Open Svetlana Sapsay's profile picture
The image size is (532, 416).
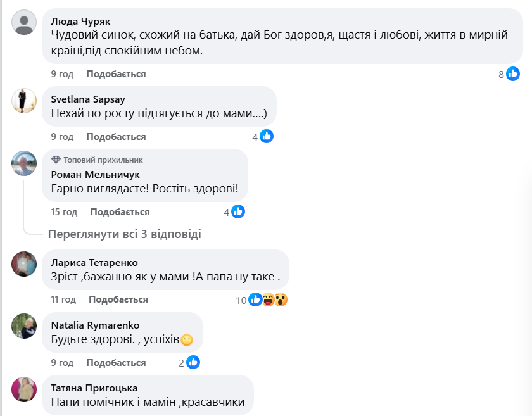[24, 100]
